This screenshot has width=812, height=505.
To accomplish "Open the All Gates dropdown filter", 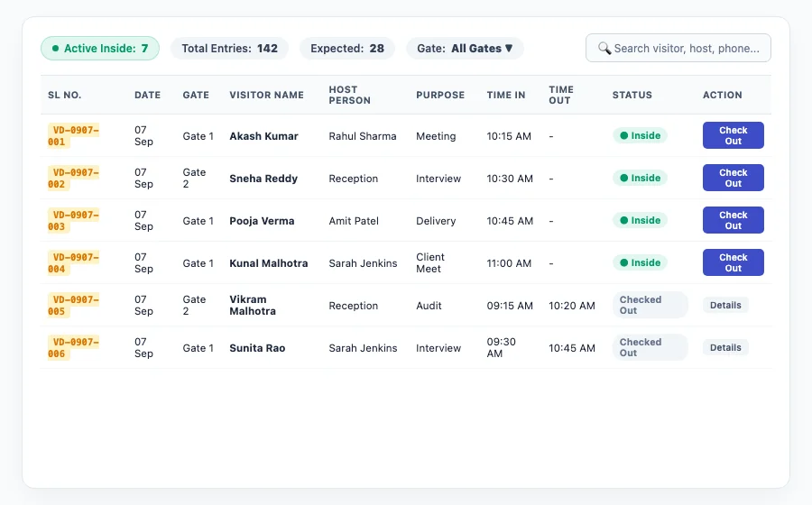I will point(465,48).
